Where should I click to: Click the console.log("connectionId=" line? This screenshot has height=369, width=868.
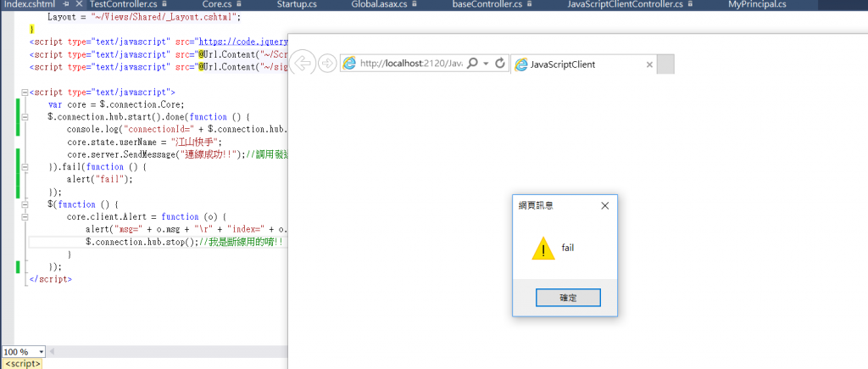[x=177, y=130]
